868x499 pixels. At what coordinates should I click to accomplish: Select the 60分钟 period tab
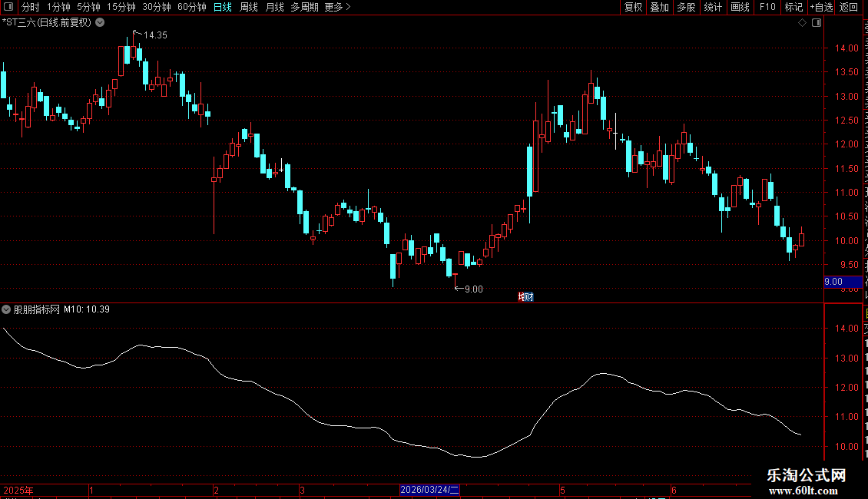[x=191, y=7]
